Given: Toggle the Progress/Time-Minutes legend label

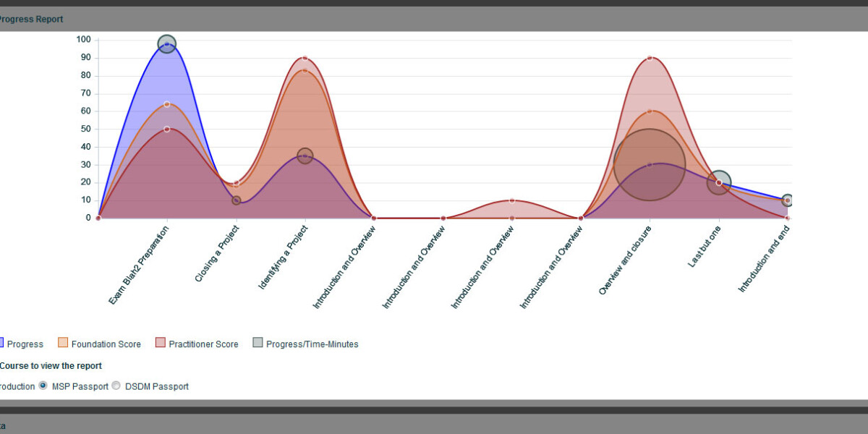Looking at the screenshot, I should (312, 344).
